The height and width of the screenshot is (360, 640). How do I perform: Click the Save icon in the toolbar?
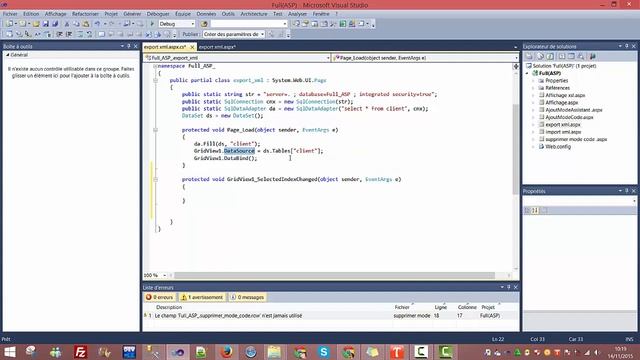point(45,24)
